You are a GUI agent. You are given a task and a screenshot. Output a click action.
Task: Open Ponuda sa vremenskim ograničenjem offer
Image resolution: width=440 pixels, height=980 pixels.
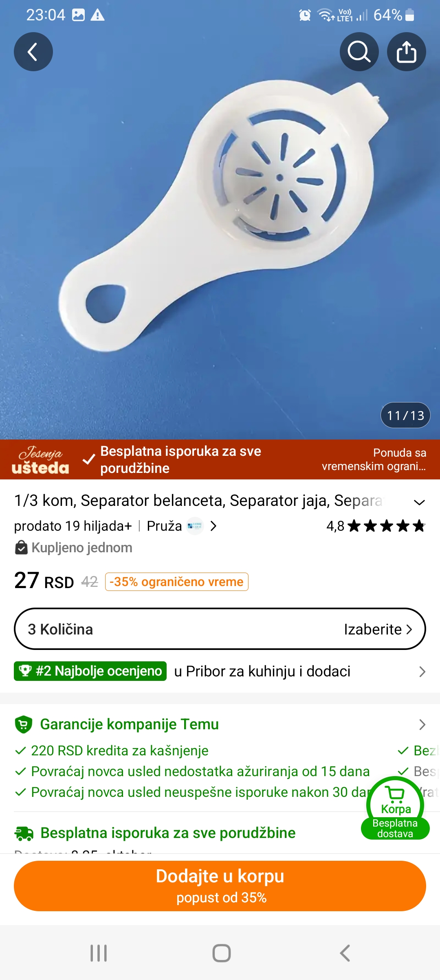(374, 459)
